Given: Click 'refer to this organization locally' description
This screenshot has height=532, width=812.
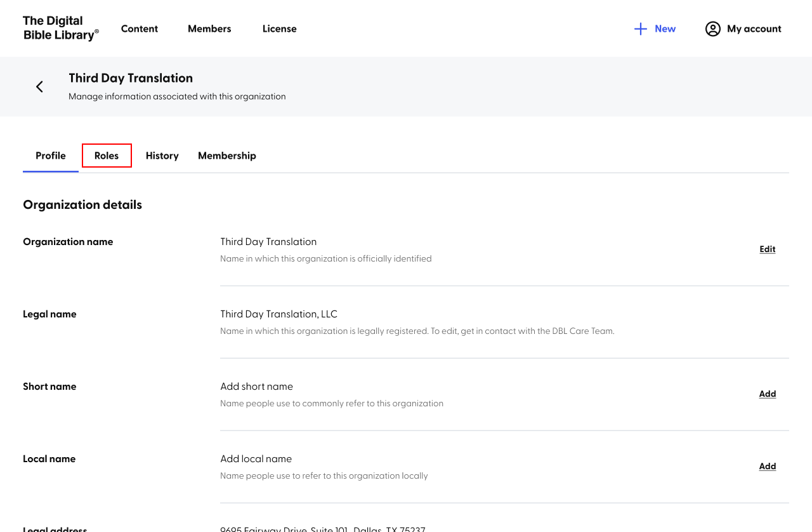Looking at the screenshot, I should tap(324, 476).
